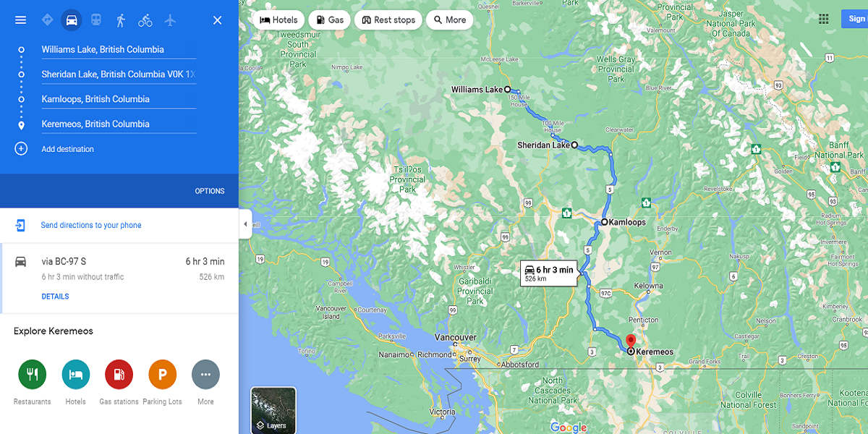Open the map Layers thumbnail
The height and width of the screenshot is (434, 868).
click(x=273, y=410)
